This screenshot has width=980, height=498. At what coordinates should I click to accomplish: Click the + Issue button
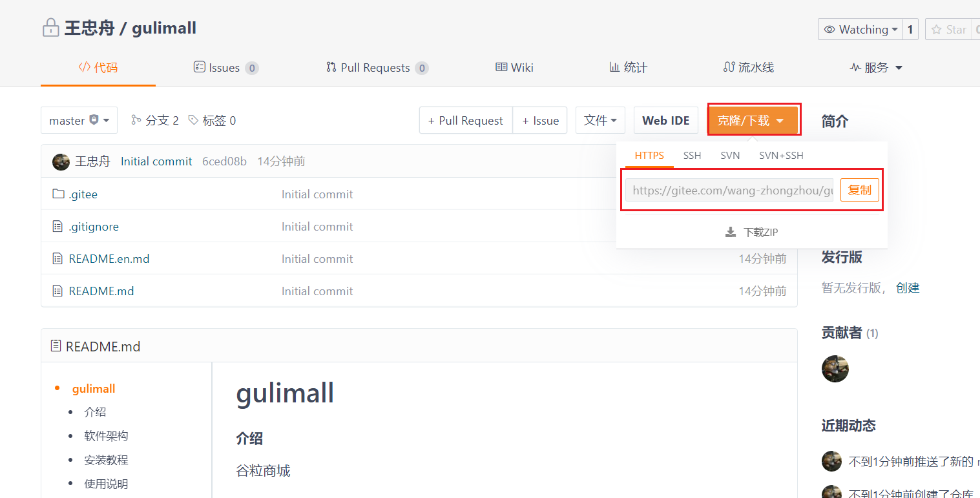pyautogui.click(x=540, y=120)
